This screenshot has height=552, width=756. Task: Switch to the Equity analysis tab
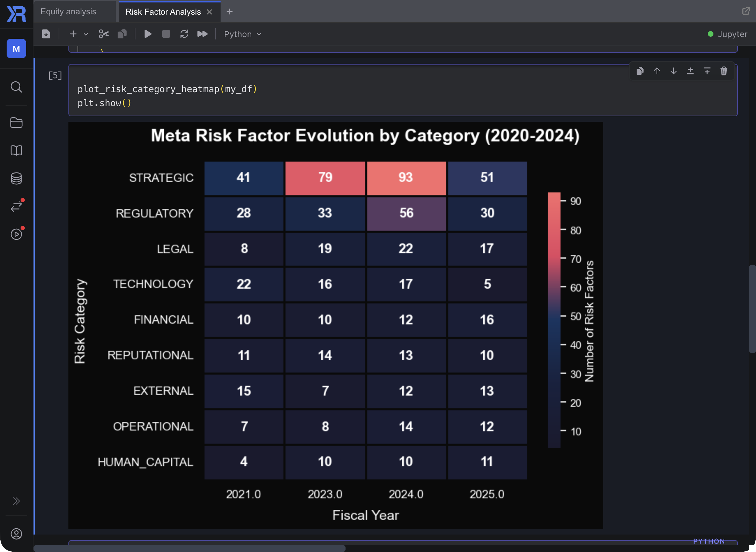(68, 11)
